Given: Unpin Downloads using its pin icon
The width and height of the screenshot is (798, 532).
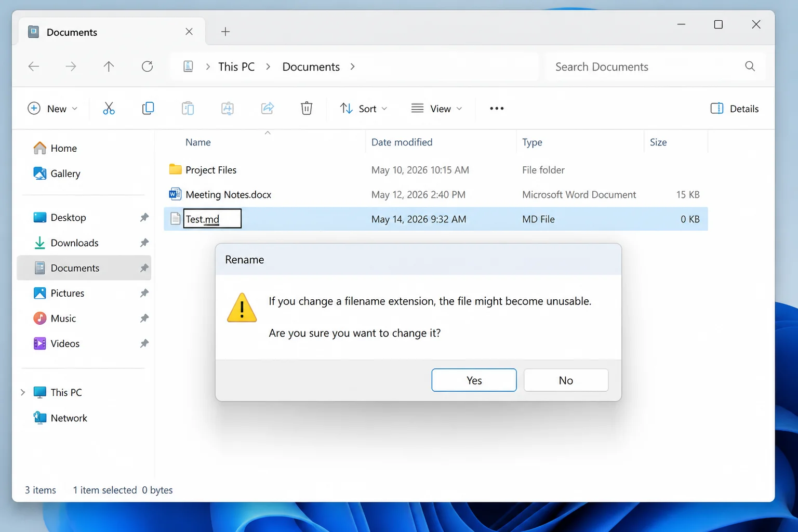Looking at the screenshot, I should coord(144,243).
